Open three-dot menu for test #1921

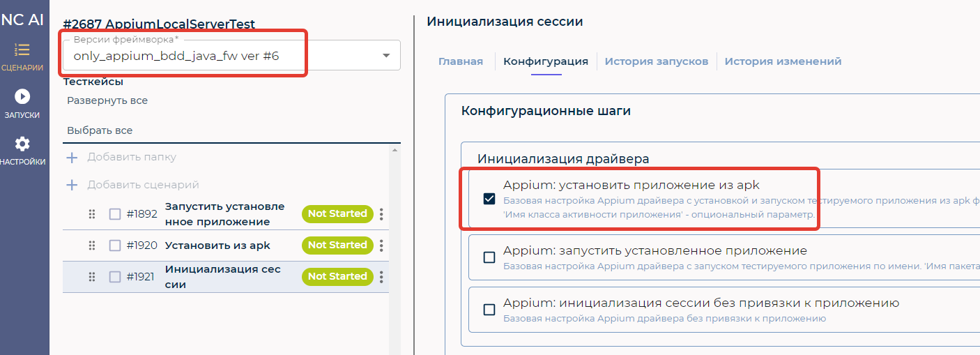coord(381,277)
